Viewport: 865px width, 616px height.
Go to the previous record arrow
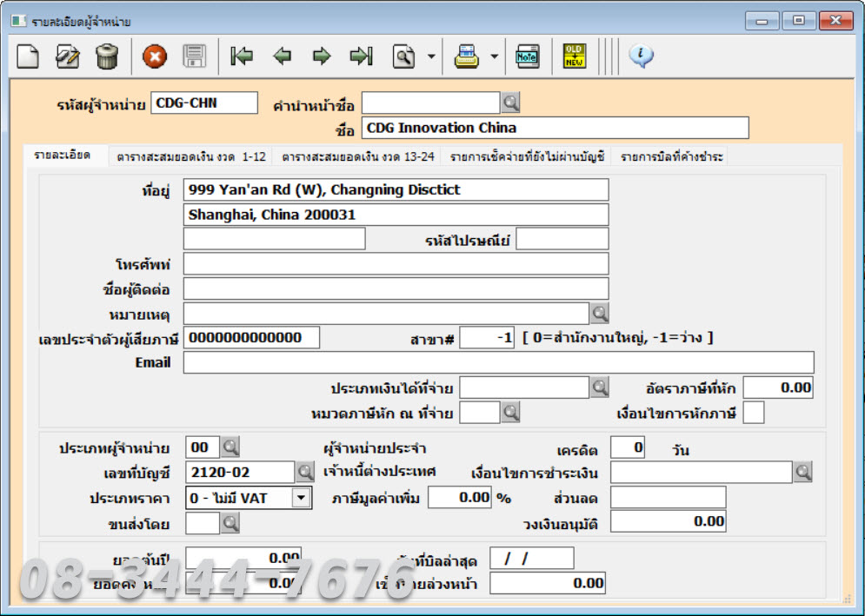coord(282,56)
